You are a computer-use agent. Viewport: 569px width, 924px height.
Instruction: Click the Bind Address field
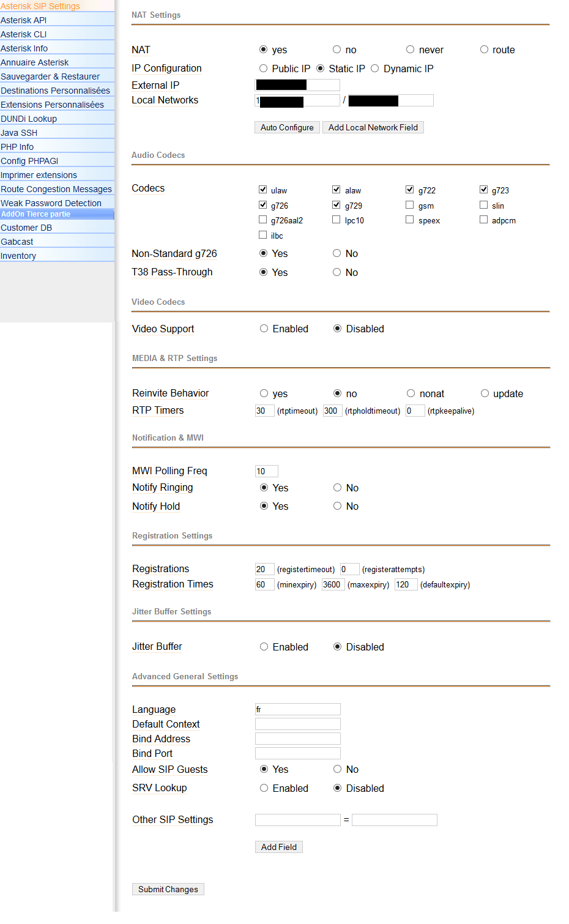(x=298, y=739)
